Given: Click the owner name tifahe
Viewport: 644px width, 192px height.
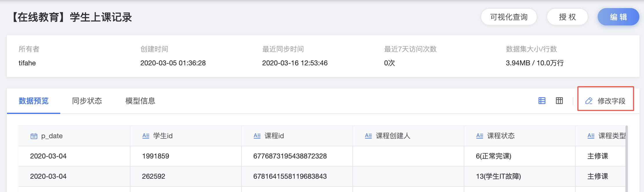Looking at the screenshot, I should click(27, 63).
